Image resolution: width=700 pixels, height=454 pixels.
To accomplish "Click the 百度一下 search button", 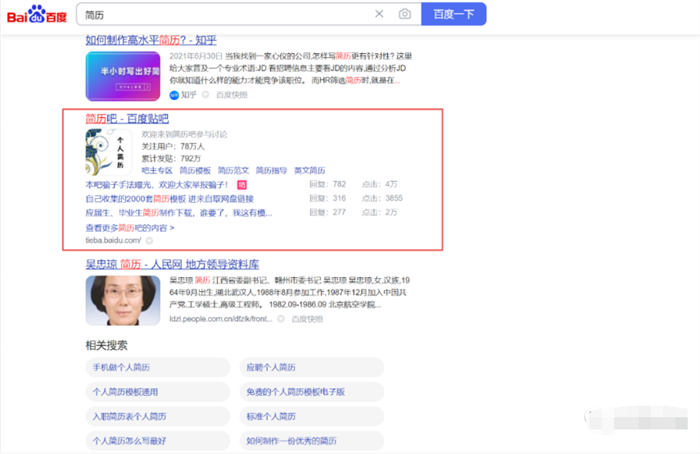I will coord(455,14).
